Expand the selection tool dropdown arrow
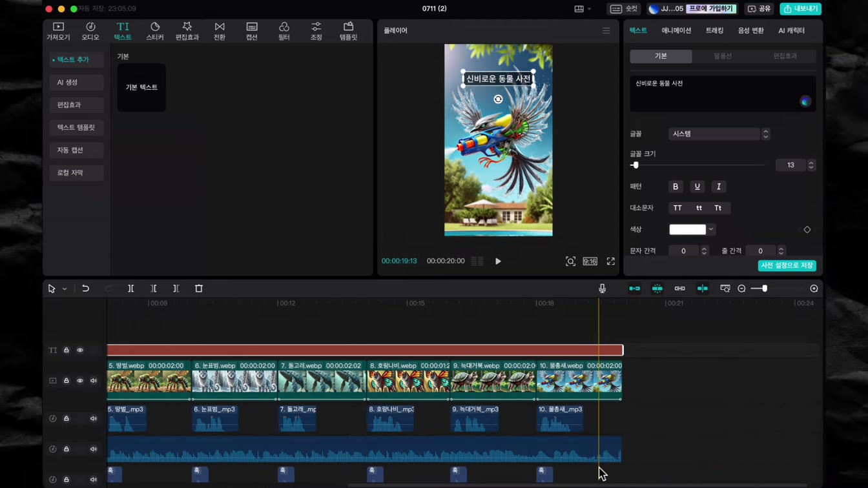This screenshot has width=868, height=488. [65, 289]
